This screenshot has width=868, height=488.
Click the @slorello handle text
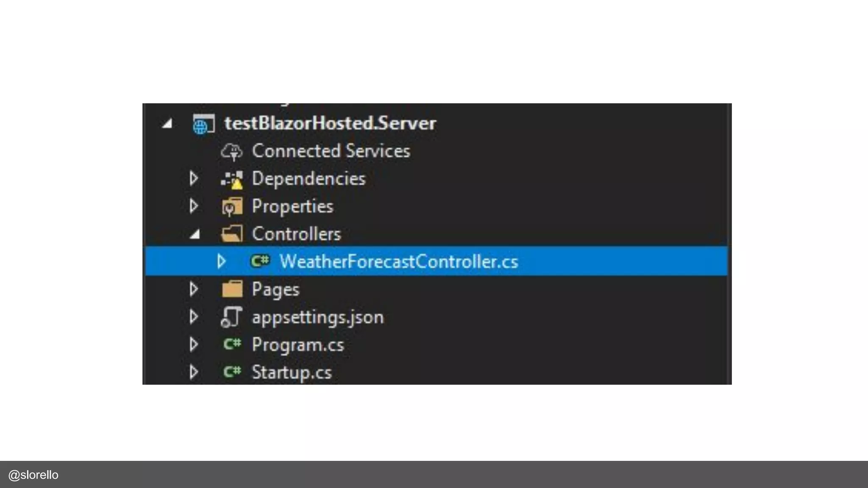point(33,475)
